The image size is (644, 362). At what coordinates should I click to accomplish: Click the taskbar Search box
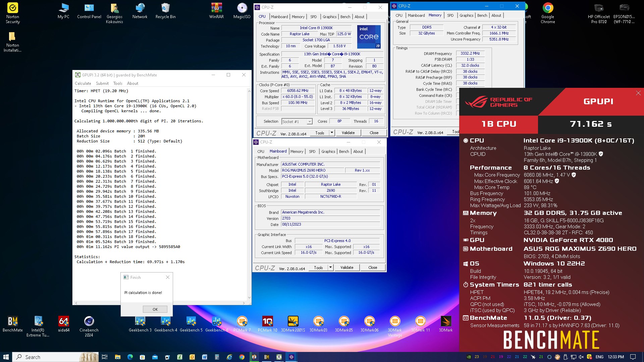55,357
